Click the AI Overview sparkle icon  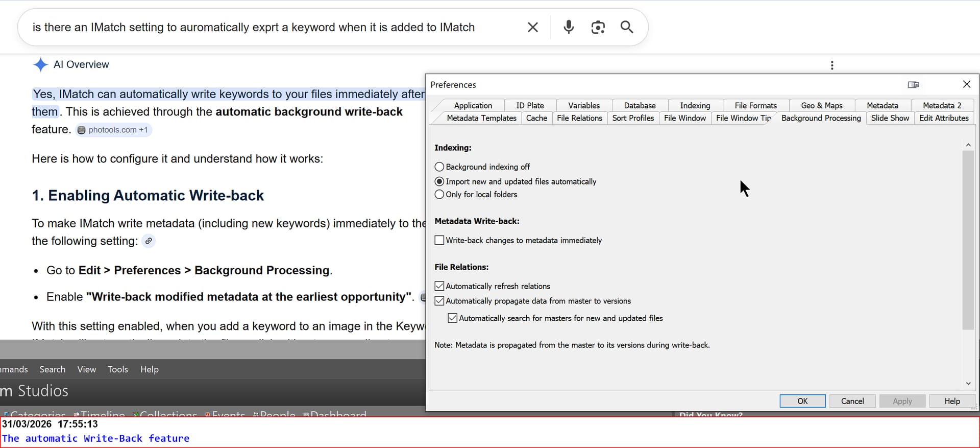40,65
